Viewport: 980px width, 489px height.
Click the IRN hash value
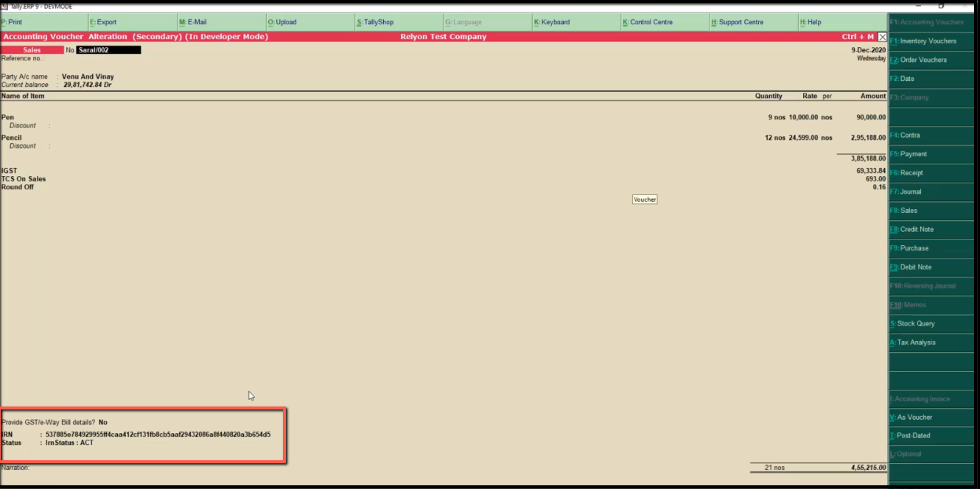158,435
